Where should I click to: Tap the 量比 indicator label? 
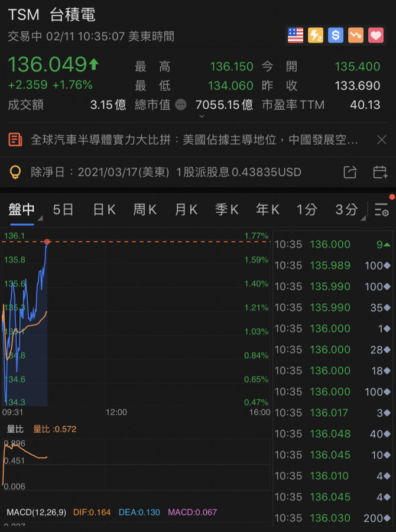click(15, 429)
